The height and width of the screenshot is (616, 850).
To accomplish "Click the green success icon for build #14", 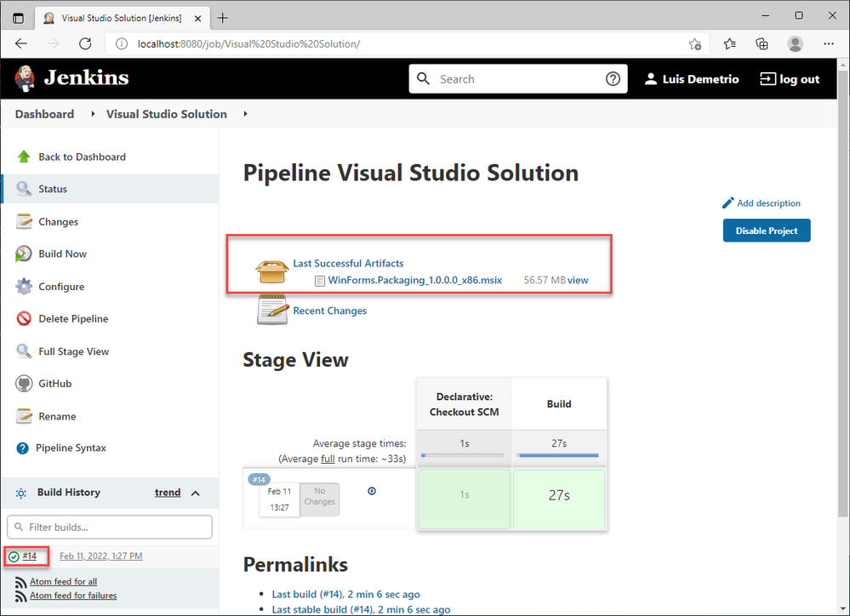I will coord(14,556).
